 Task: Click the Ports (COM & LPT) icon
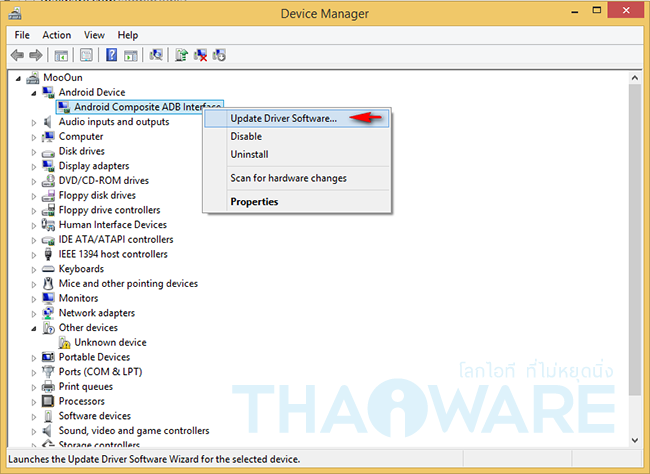pos(48,372)
